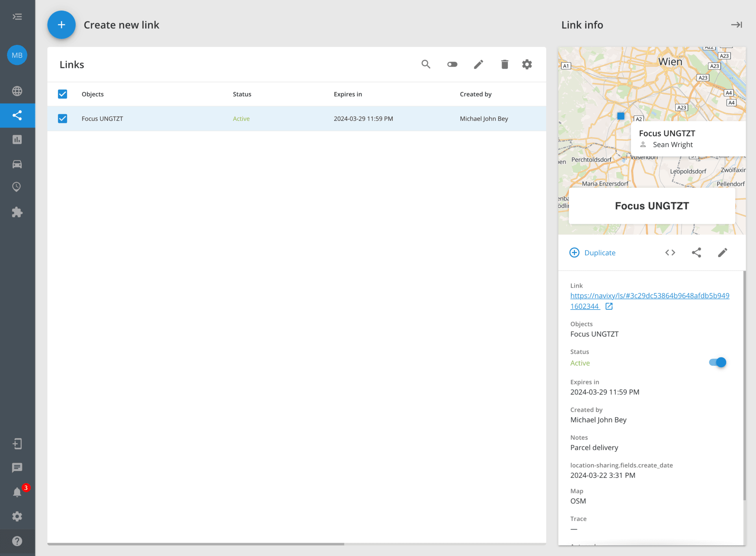Open the location clock pin icon
The width and height of the screenshot is (756, 556).
(17, 187)
